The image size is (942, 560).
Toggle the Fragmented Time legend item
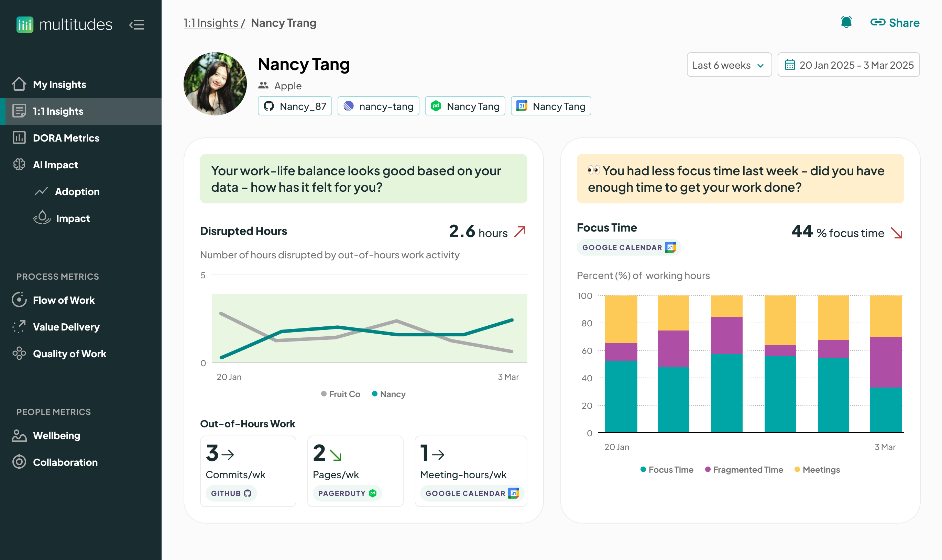point(744,469)
